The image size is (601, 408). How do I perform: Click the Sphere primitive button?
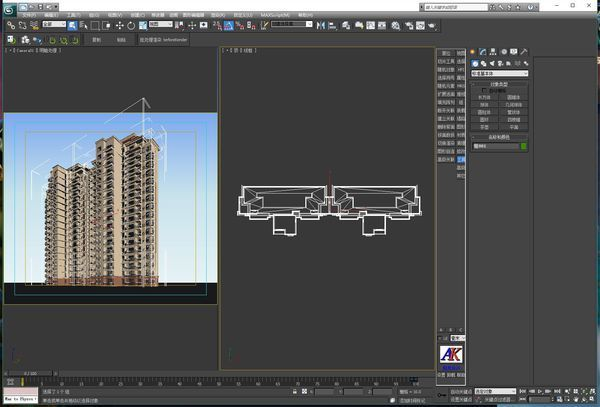pyautogui.click(x=484, y=105)
